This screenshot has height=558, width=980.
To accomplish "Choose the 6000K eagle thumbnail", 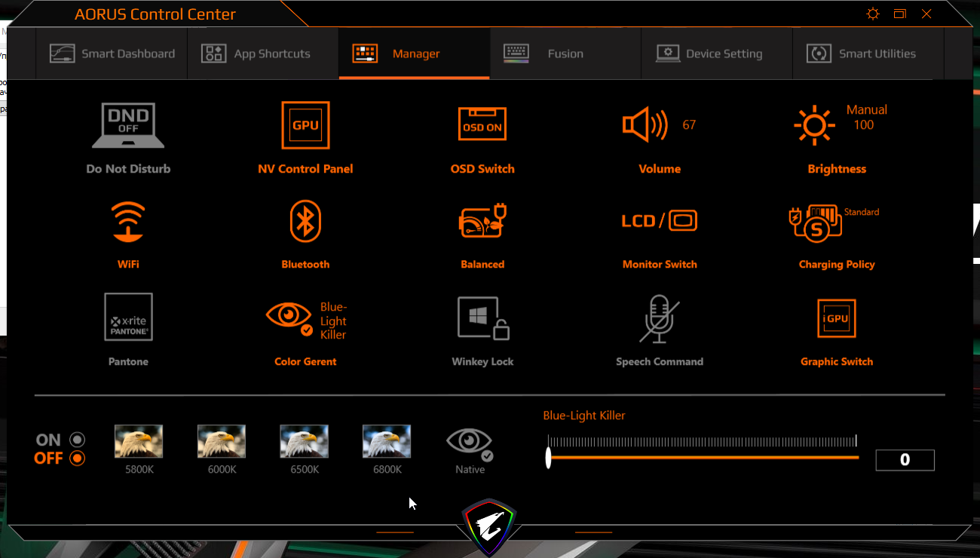I will point(222,441).
